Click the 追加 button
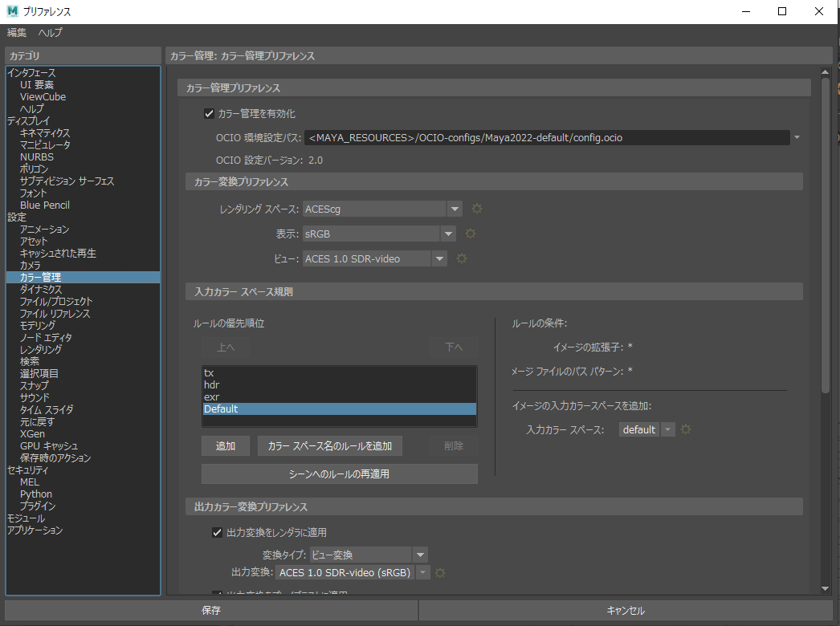 pos(226,446)
